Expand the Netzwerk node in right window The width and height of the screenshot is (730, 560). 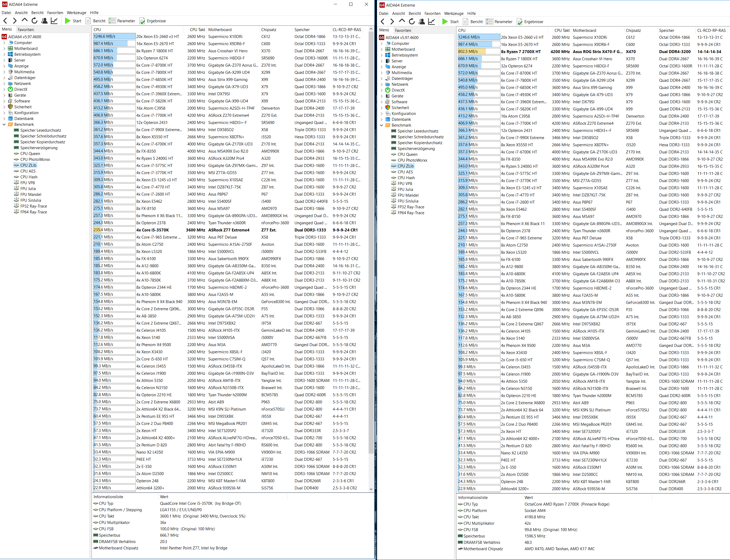(382, 84)
